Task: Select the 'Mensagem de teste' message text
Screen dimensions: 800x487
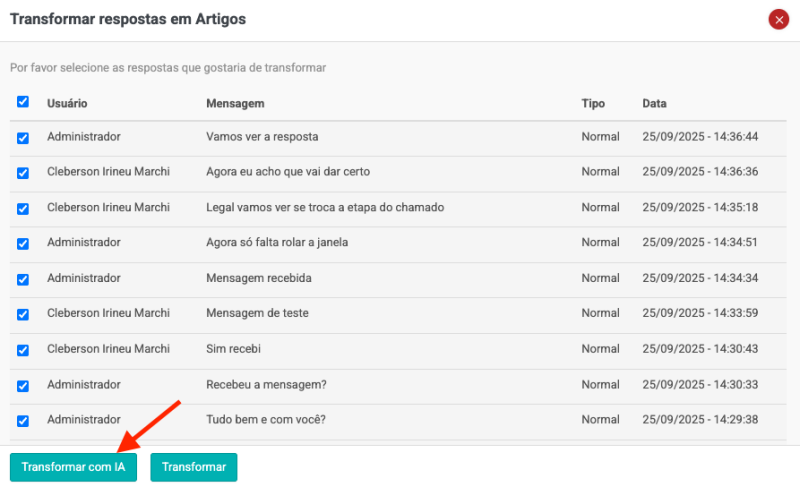Action: 257,313
